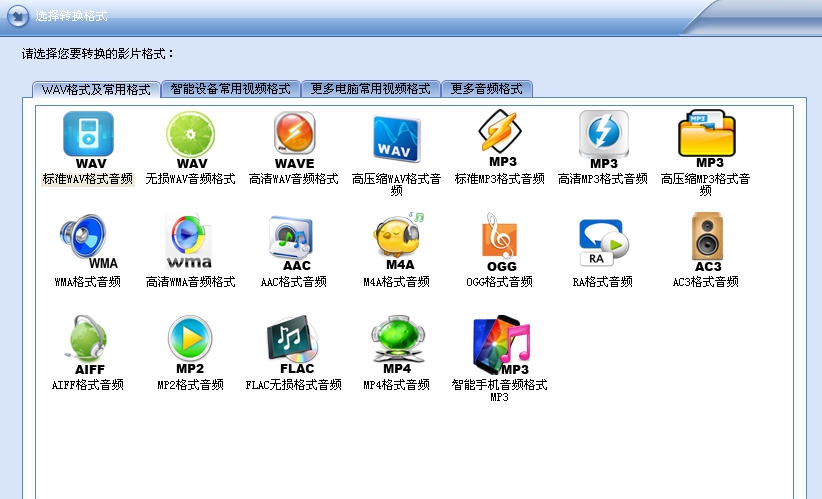Switch to 更多电脑常用视频格式 tab

click(371, 89)
